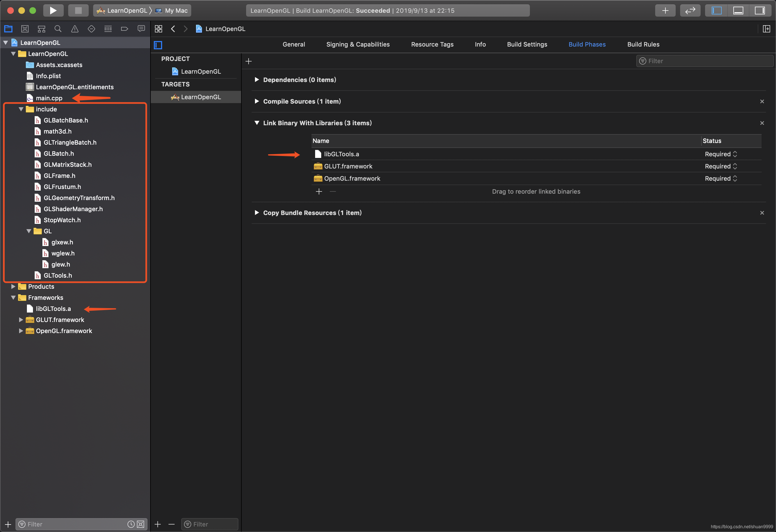Switch to Signing & Capabilities tab
The height and width of the screenshot is (532, 776).
click(x=358, y=44)
